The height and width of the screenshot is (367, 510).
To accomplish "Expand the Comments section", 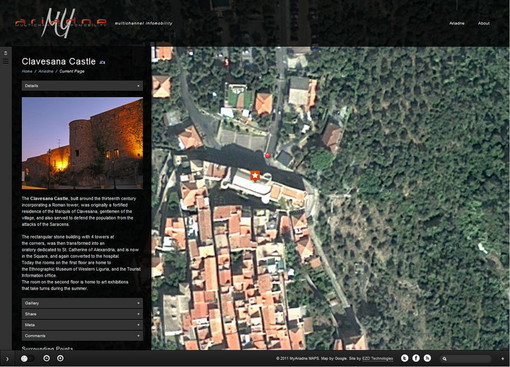I will point(82,336).
